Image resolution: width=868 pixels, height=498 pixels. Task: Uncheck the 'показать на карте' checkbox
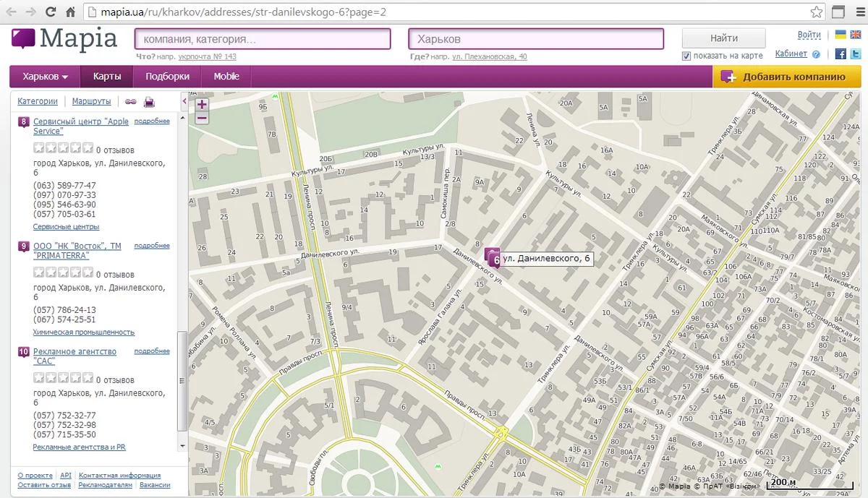point(686,56)
